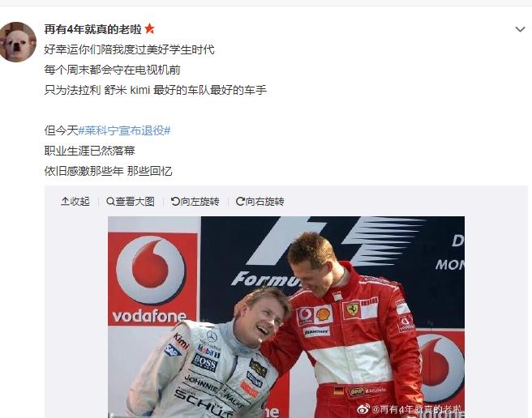Click the rotate-right arrow icon
Screen dimensions: 532x418
[x=240, y=202]
